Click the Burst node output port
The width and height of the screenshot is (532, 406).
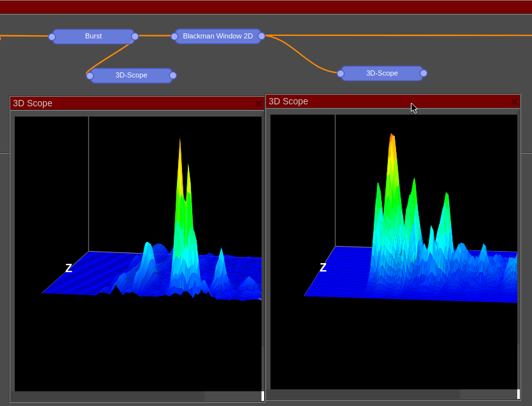tap(135, 37)
